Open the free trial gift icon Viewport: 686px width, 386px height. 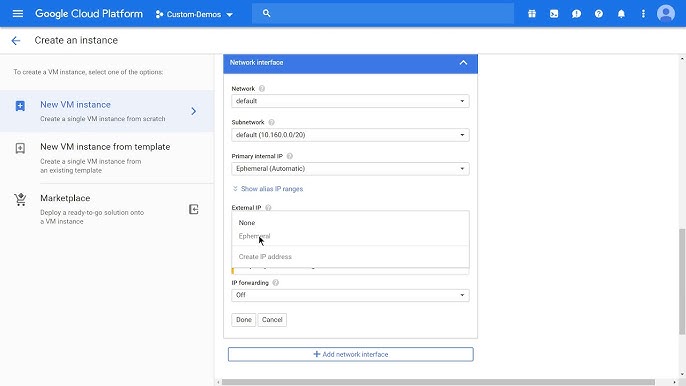(532, 14)
